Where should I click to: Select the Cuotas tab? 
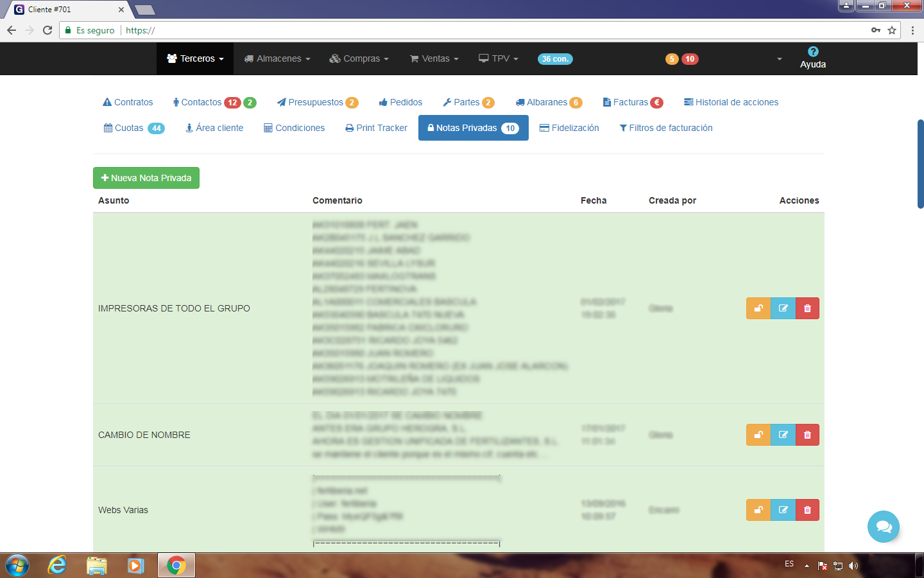[133, 128]
